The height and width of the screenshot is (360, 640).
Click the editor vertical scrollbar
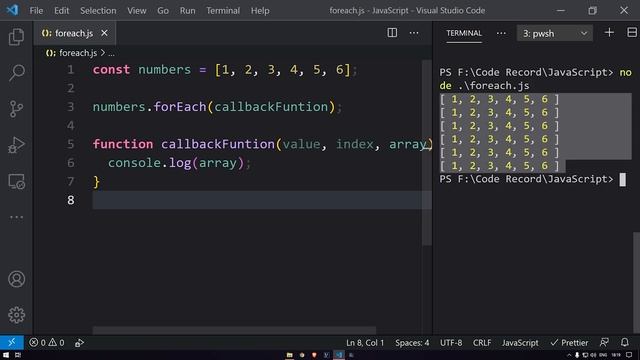point(427,153)
